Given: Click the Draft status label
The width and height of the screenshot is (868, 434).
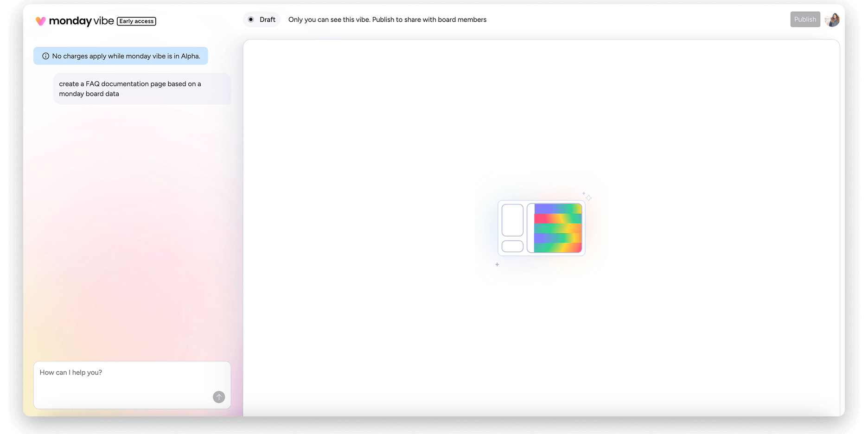Looking at the screenshot, I should coord(268,19).
